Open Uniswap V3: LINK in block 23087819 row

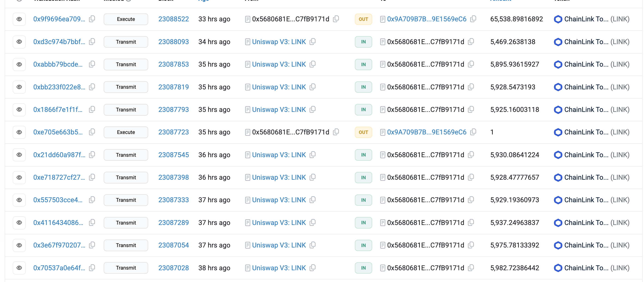[279, 87]
